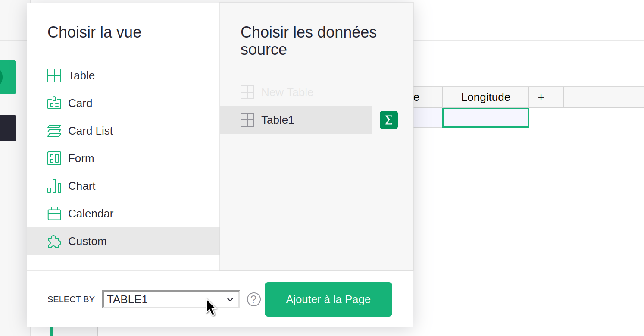Click the Custom puzzle piece icon
644x336 pixels.
point(54,241)
